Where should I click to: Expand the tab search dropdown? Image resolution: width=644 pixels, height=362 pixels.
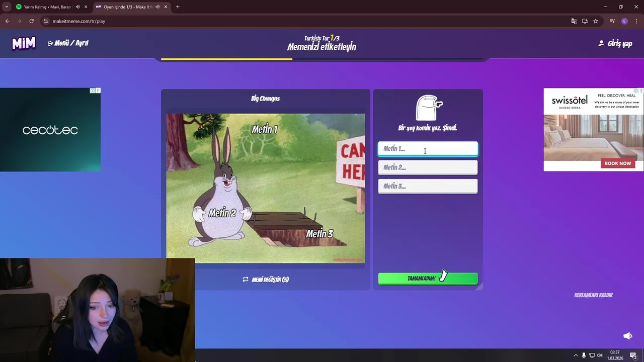click(7, 7)
